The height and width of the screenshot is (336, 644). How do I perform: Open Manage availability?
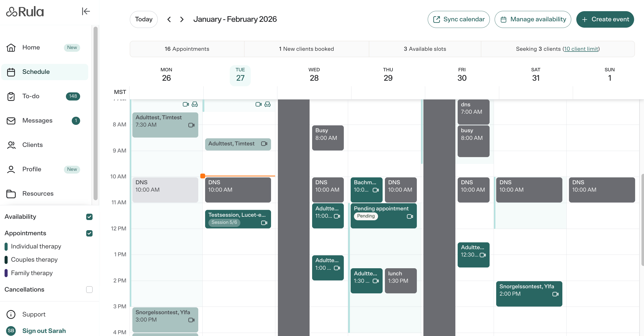533,19
